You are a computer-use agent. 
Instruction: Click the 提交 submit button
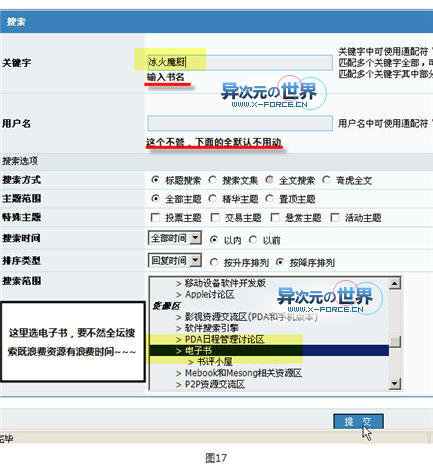pos(358,422)
